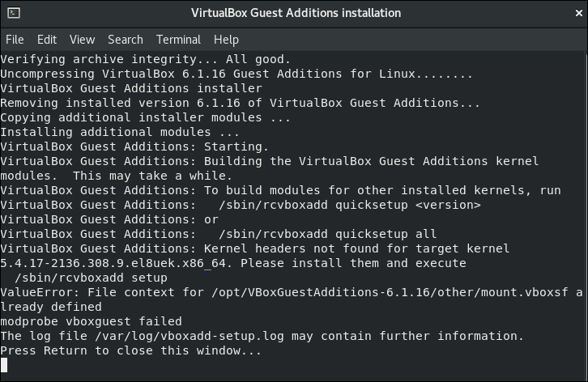The width and height of the screenshot is (588, 382).
Task: Click the window title 'VirtualBox Guest Additions installation'
Action: 296,13
